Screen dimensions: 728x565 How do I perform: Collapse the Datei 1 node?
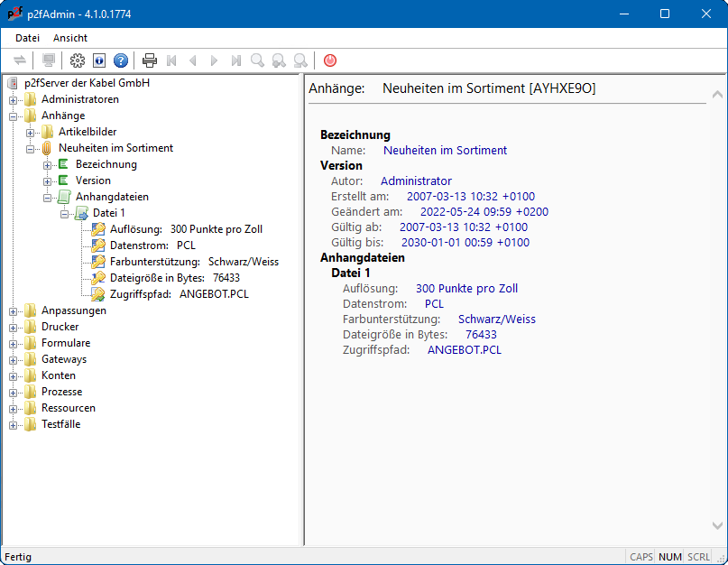(x=65, y=213)
